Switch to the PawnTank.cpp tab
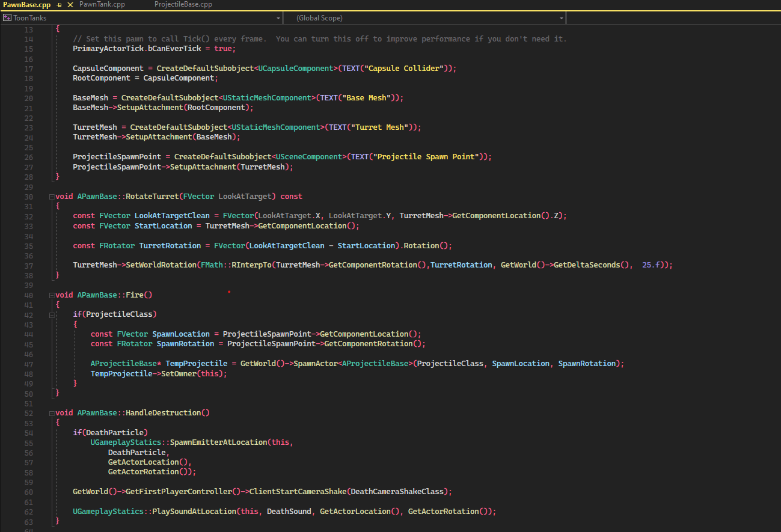Viewport: 781px width, 532px height. pos(102,5)
